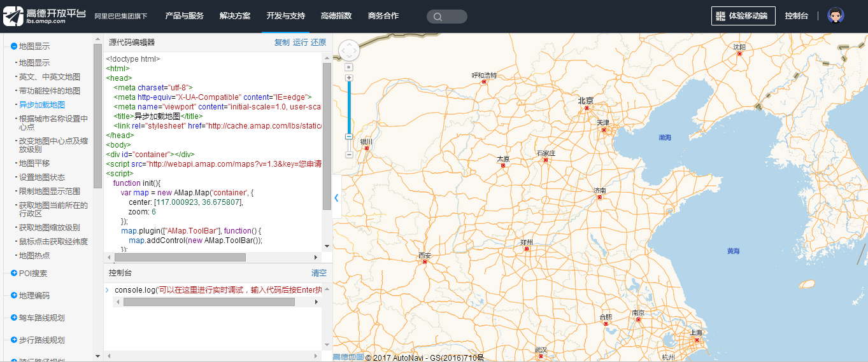Expand the 地理编码 section

click(30, 296)
